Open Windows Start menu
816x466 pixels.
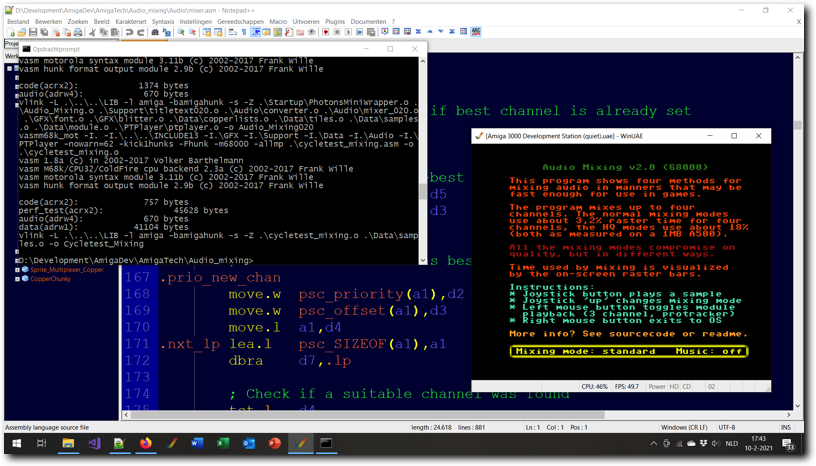(x=16, y=443)
